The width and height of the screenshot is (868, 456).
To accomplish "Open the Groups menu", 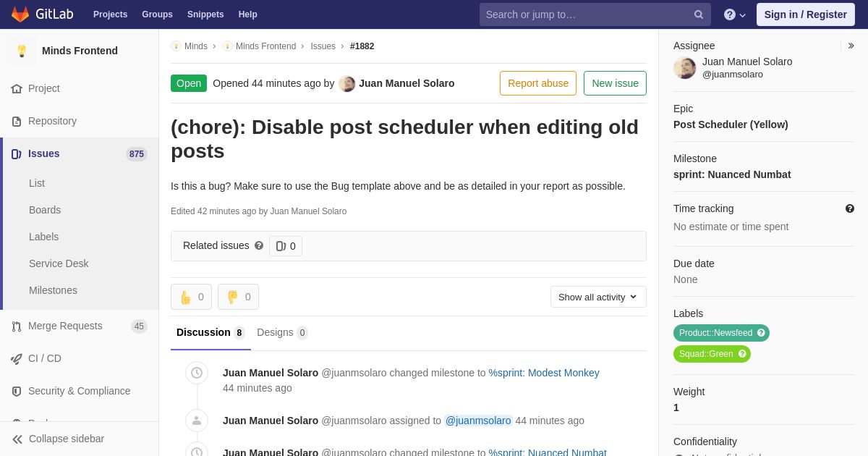I will click(157, 14).
